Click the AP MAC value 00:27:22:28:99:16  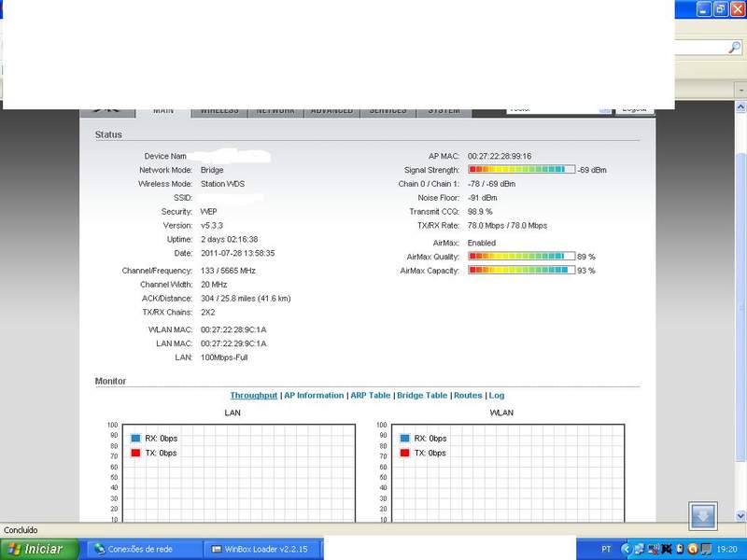[500, 156]
